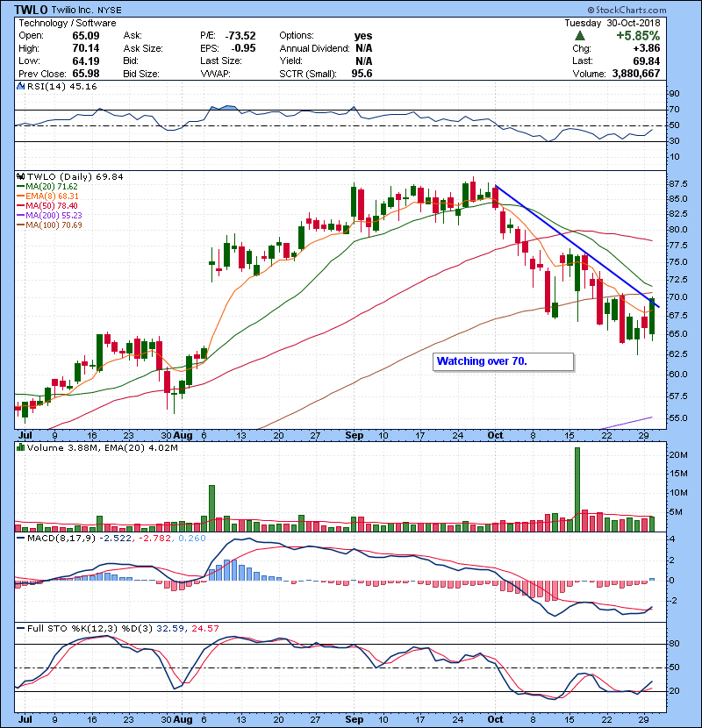Viewport: 702px width, 728px height.
Task: Click the EMA(8) 68.31 legend entry
Action: coord(47,196)
